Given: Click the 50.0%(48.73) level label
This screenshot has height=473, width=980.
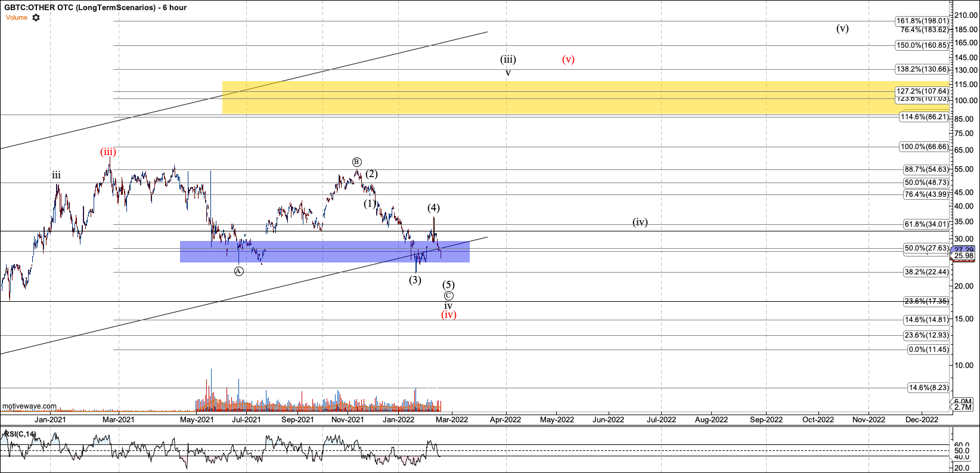Looking at the screenshot, I should pyautogui.click(x=926, y=183).
